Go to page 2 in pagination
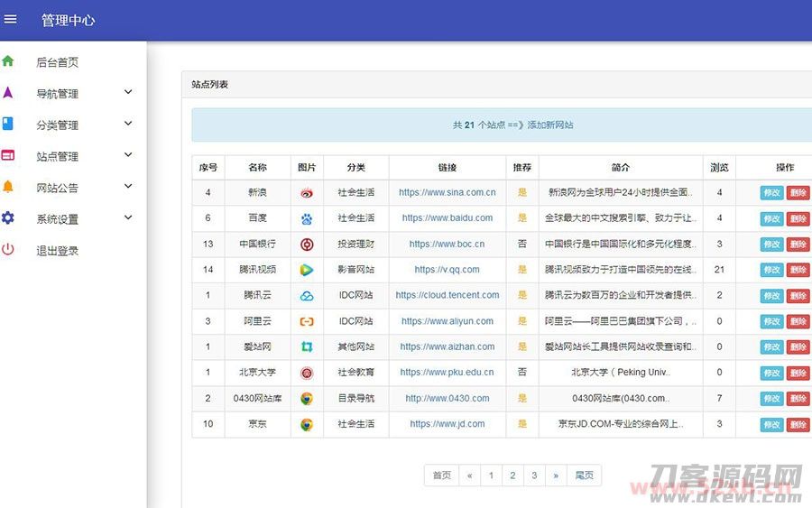The image size is (812, 508). [512, 476]
